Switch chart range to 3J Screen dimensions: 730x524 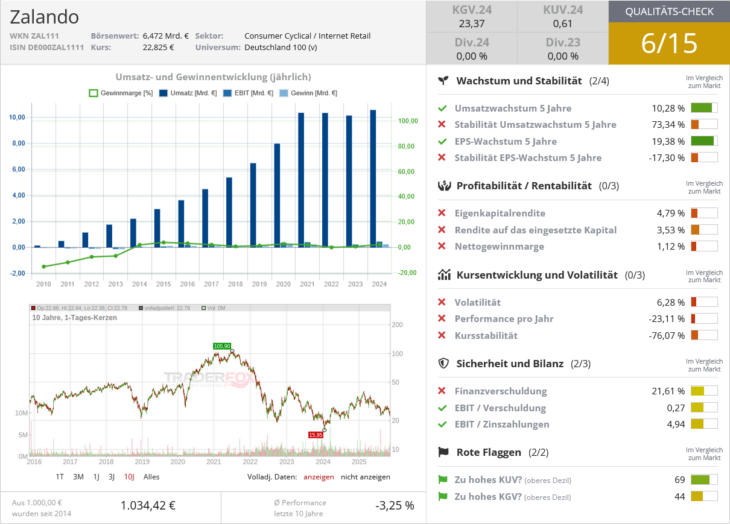click(110, 477)
